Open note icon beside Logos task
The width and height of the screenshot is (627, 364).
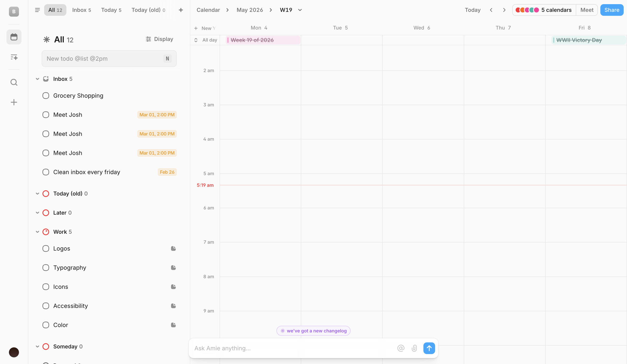click(173, 248)
